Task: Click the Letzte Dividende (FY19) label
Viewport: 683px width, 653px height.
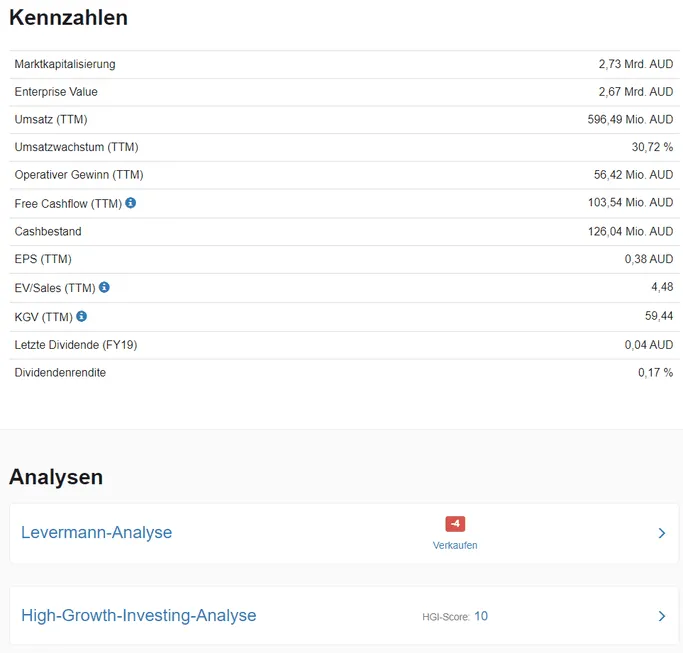Action: 76,345
